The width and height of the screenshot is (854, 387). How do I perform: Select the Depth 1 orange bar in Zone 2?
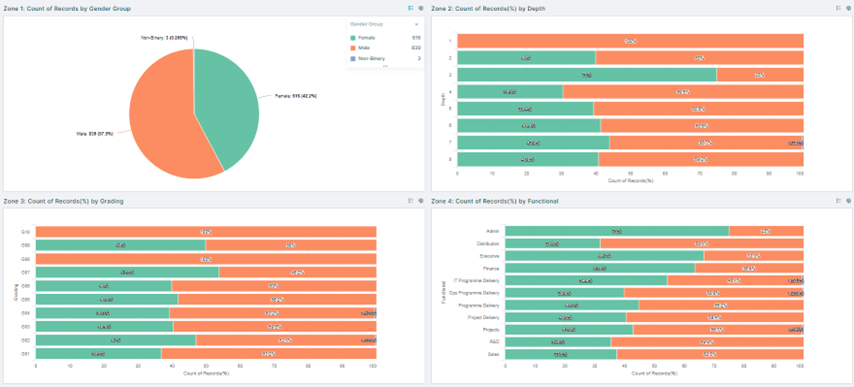point(631,41)
